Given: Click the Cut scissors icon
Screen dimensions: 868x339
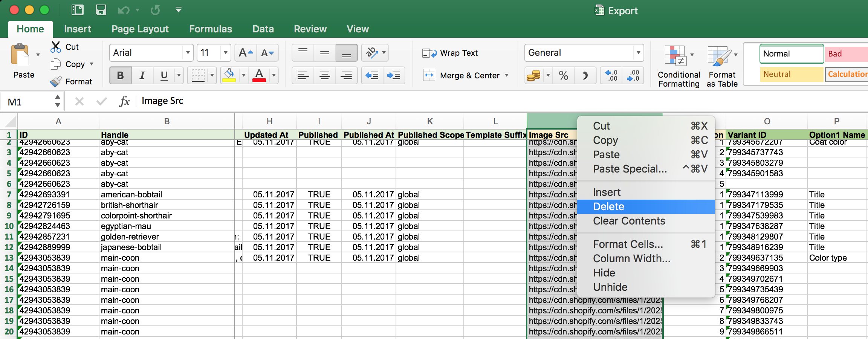Looking at the screenshot, I should (x=56, y=47).
